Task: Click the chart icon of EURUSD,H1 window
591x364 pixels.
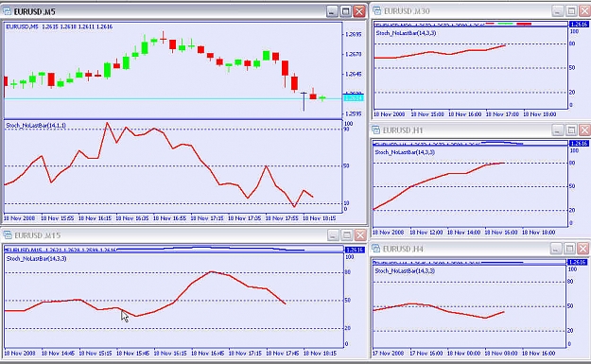Action: [375, 130]
